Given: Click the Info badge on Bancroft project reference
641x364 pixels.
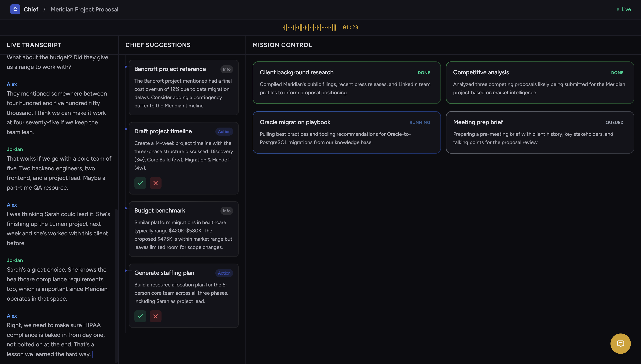Looking at the screenshot, I should pyautogui.click(x=226, y=69).
